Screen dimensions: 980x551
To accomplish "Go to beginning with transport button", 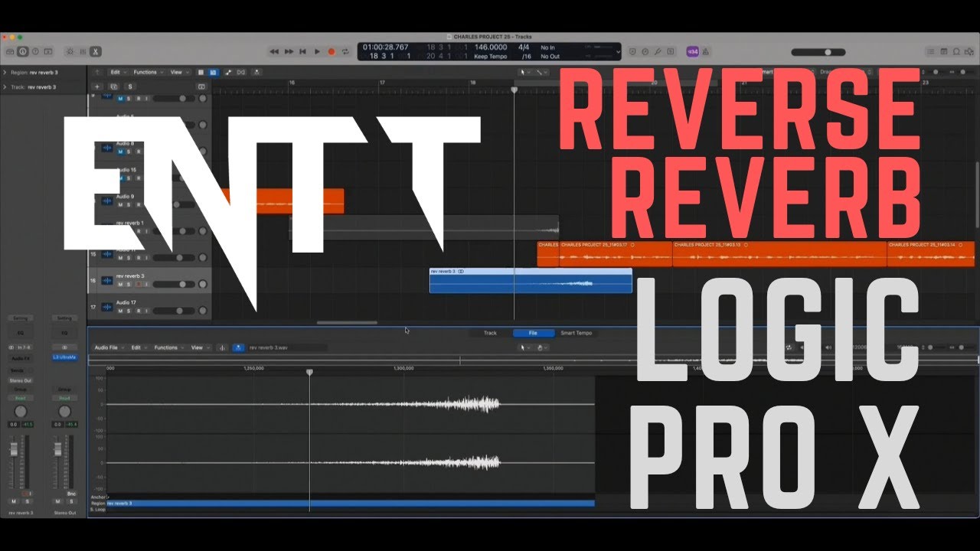I will (303, 51).
